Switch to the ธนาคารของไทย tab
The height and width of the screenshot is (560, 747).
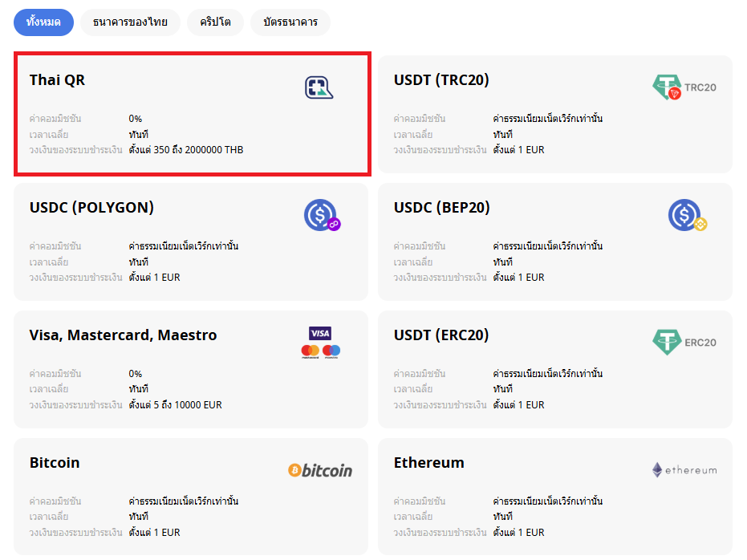pos(130,22)
